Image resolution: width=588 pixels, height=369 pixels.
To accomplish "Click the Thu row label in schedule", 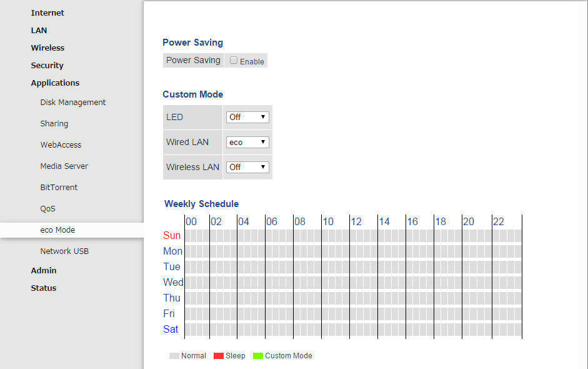I will [x=172, y=298].
